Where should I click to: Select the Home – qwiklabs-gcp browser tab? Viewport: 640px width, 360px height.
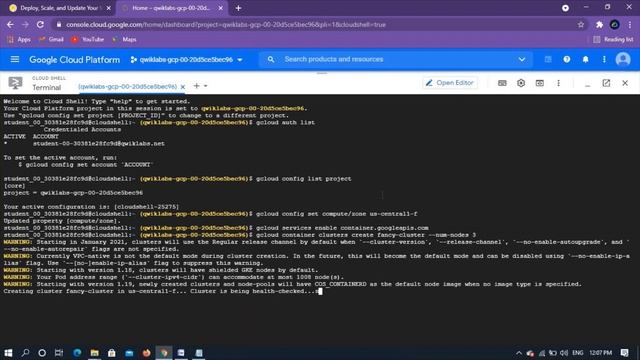[x=171, y=8]
